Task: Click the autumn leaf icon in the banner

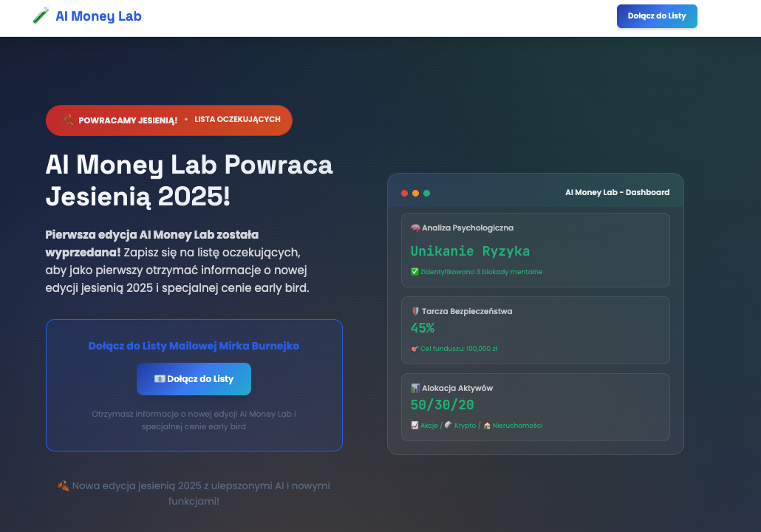Action: (69, 119)
